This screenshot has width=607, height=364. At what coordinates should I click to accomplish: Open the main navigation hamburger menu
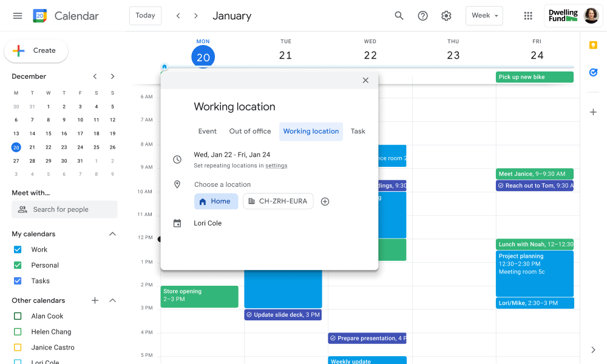pyautogui.click(x=17, y=16)
